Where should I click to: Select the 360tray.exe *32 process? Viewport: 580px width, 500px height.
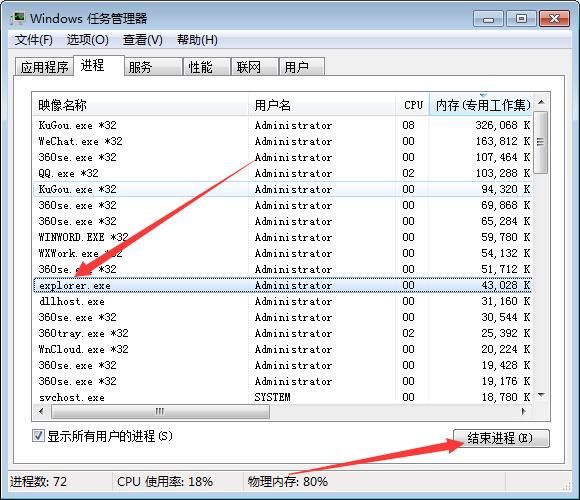pyautogui.click(x=283, y=333)
